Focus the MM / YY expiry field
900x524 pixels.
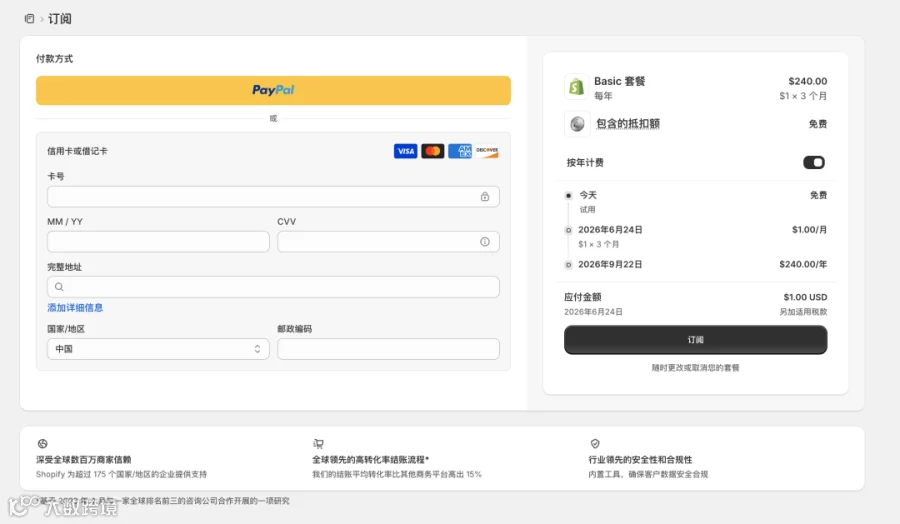coord(158,242)
